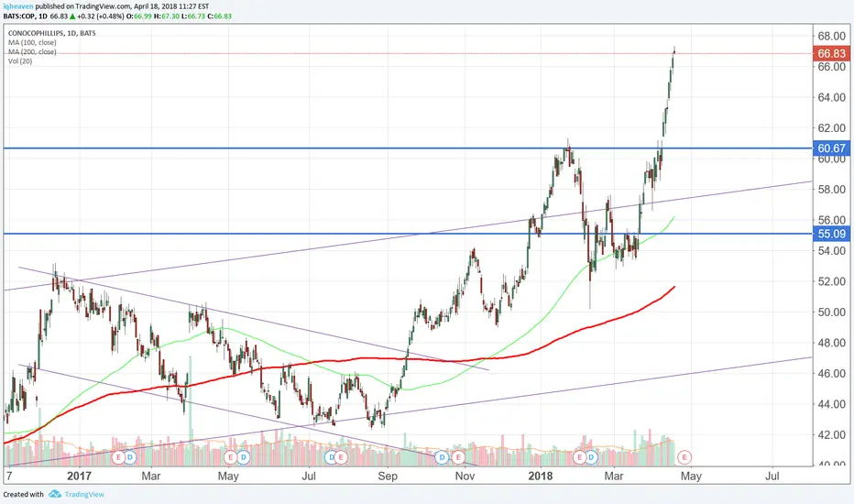854x504 pixels.
Task: Click the 48.00 price axis label
Action: tap(832, 343)
